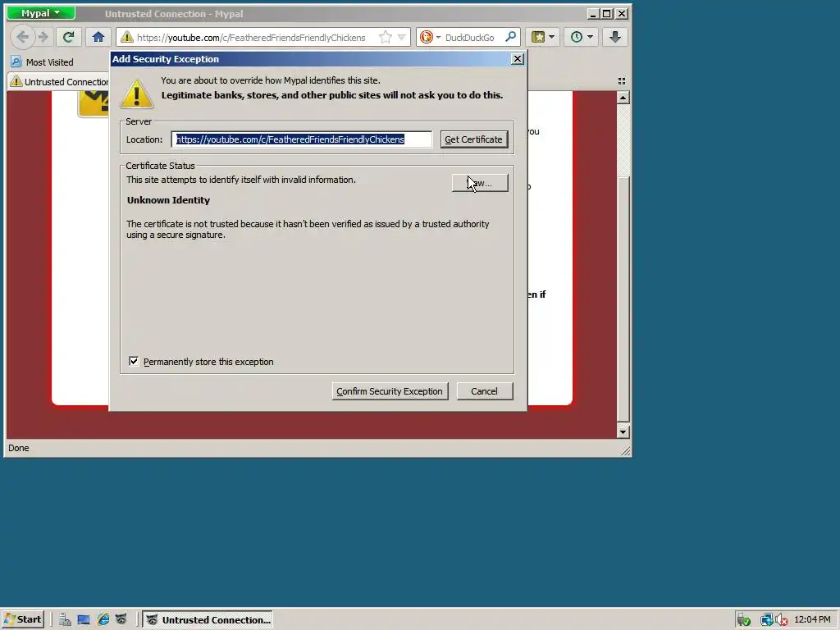The height and width of the screenshot is (630, 840).
Task: Click the green check tray icon
Action: point(743,620)
